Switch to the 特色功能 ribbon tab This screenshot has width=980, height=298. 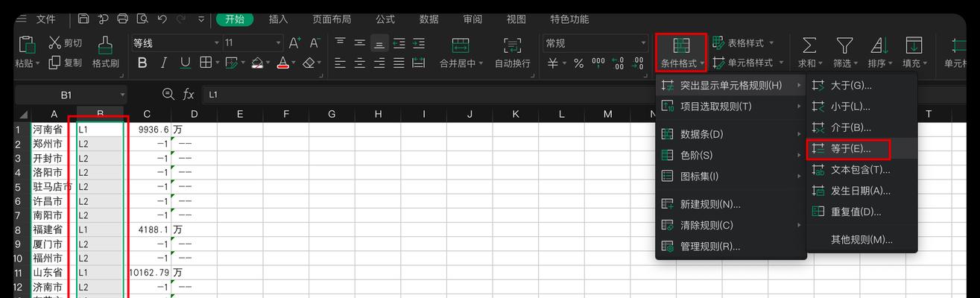click(569, 19)
